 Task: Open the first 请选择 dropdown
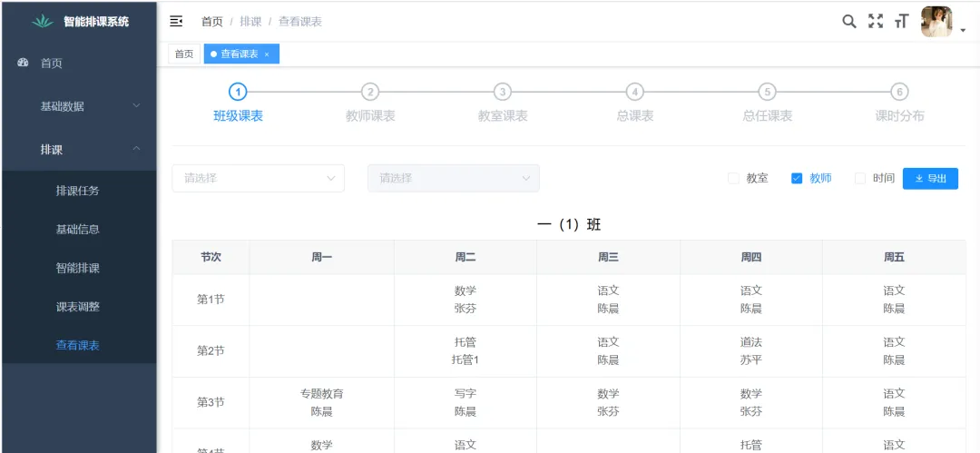pos(258,178)
